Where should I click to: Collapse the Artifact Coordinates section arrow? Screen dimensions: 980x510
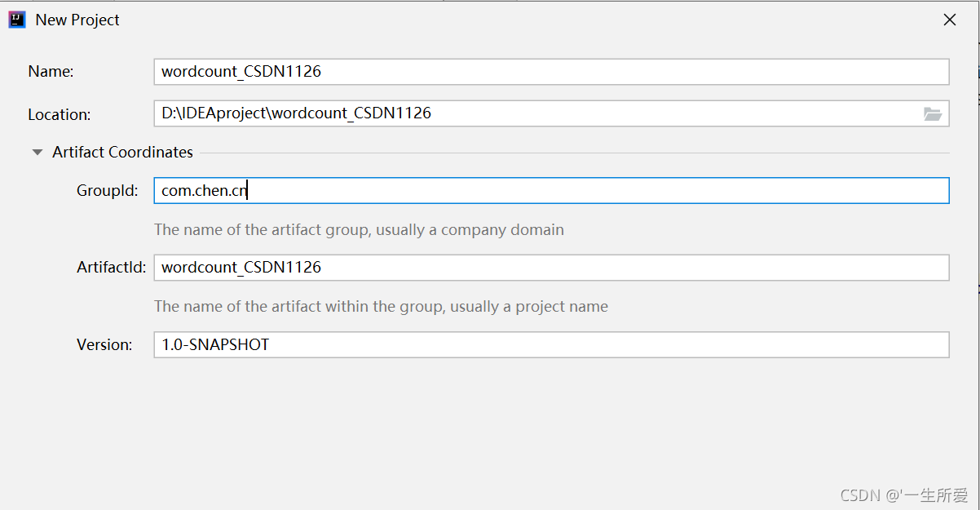pos(38,153)
